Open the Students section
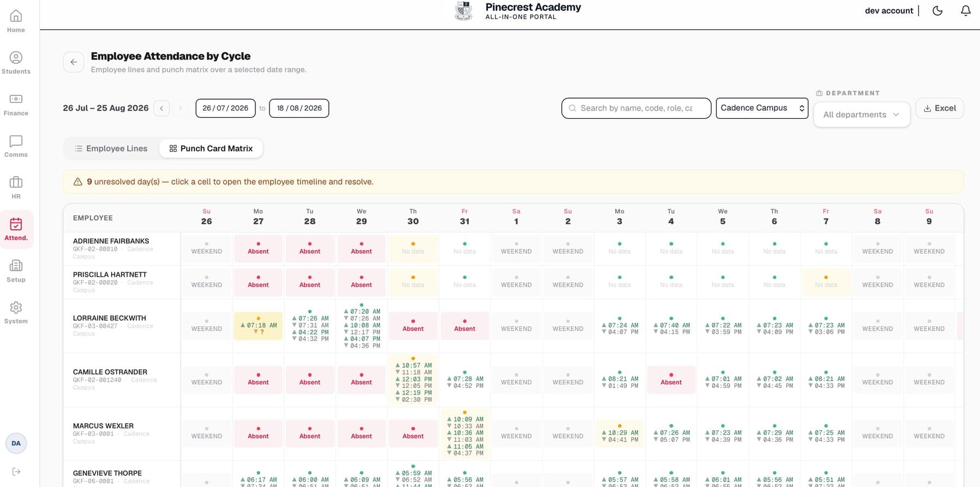This screenshot has width=980, height=487. pyautogui.click(x=16, y=63)
